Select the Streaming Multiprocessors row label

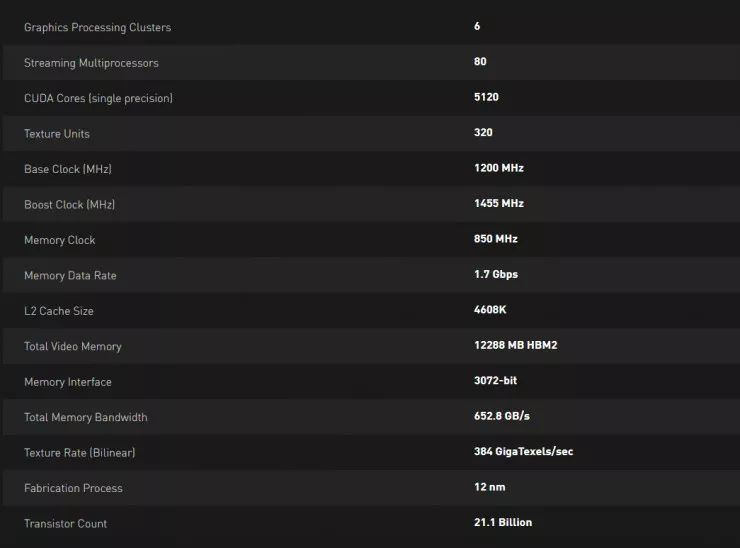click(x=91, y=63)
